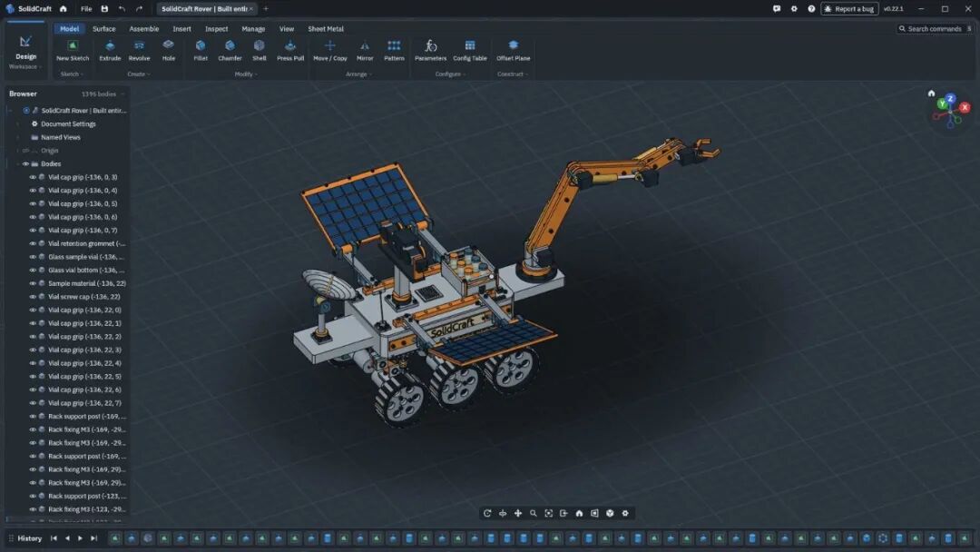Expand the Modify group dropdown
The height and width of the screenshot is (552, 980).
click(x=246, y=74)
